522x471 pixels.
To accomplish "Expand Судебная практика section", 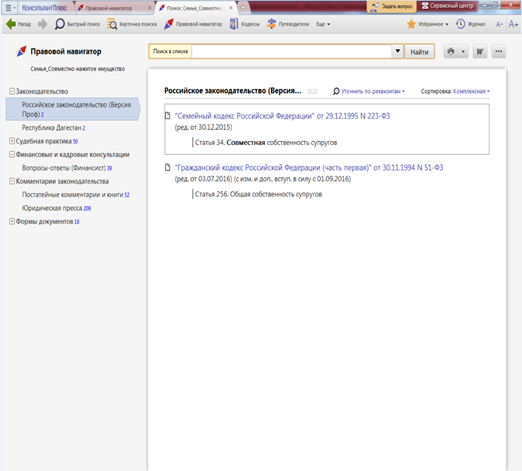I will [x=12, y=141].
